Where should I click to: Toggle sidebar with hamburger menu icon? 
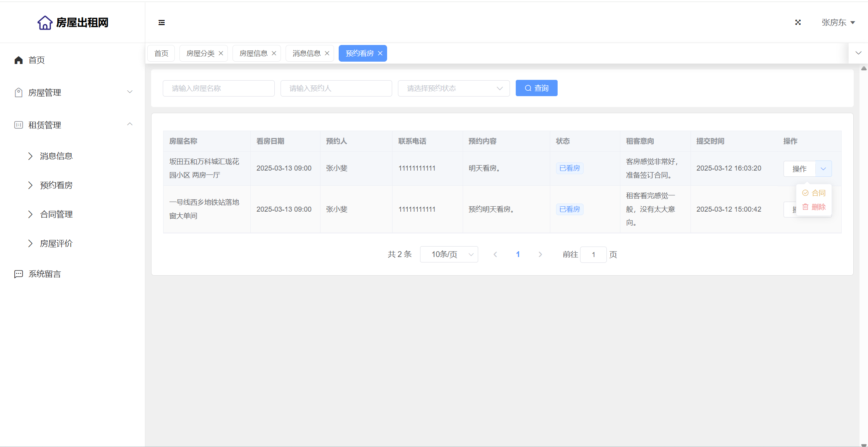point(162,22)
